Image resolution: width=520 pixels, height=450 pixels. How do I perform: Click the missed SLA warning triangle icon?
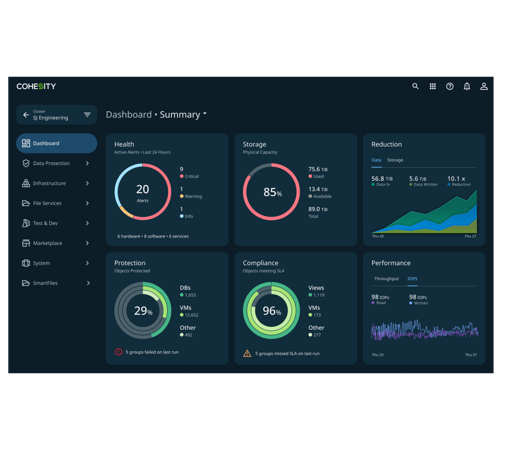click(247, 353)
